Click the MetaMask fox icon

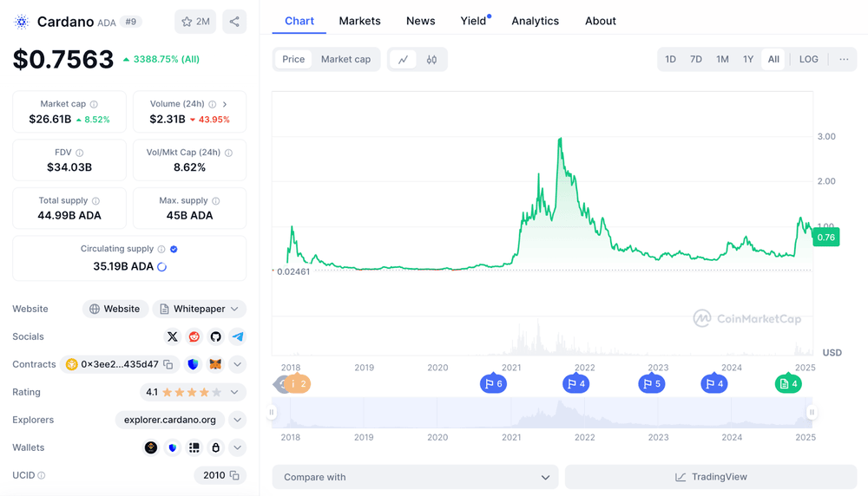point(214,364)
